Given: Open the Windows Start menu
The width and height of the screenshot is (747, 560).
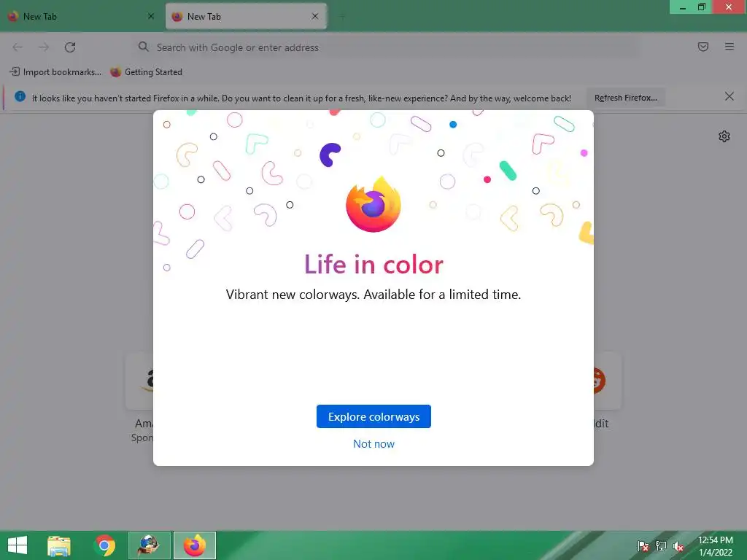Looking at the screenshot, I should [x=18, y=545].
